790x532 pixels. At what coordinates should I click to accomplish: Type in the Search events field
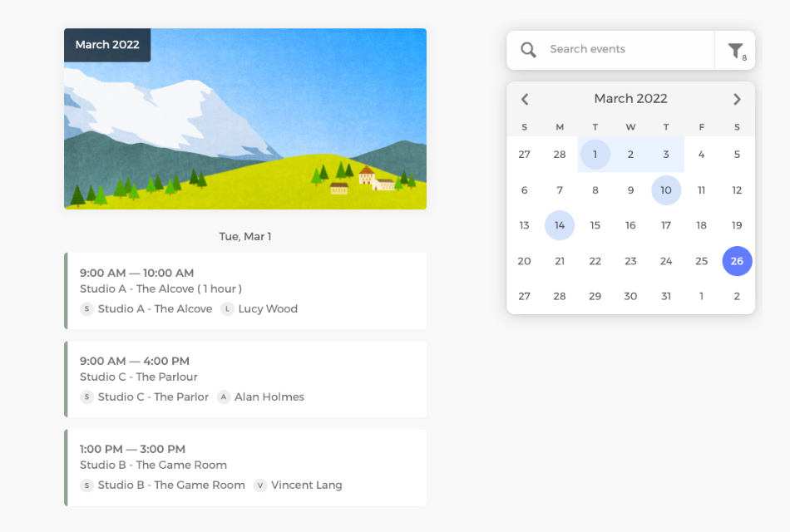[x=624, y=50]
